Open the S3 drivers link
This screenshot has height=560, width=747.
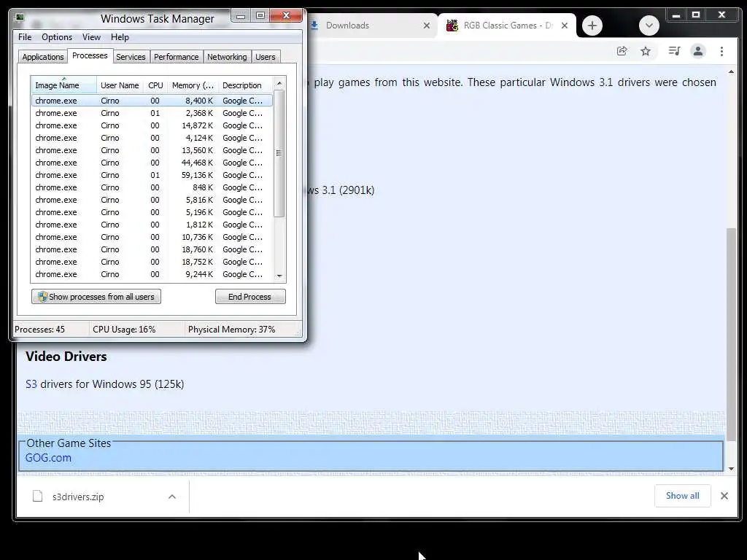tap(31, 384)
